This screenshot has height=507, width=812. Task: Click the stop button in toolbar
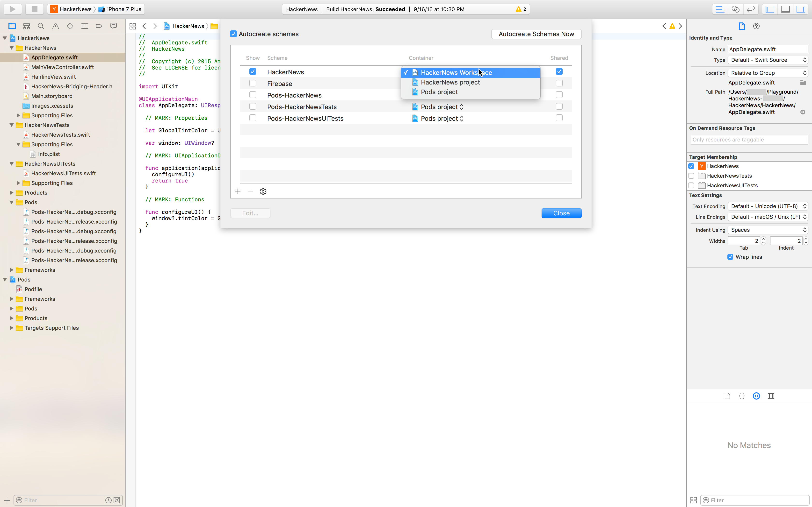[x=33, y=9]
